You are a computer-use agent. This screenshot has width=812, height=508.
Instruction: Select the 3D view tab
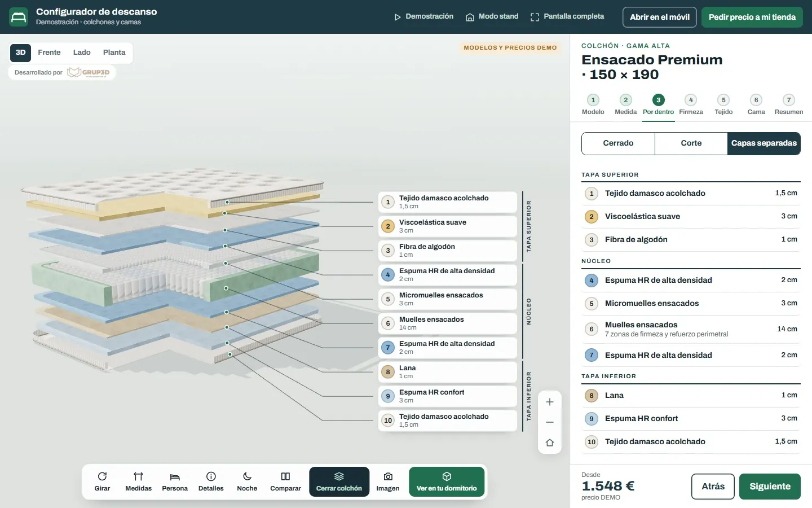coord(20,52)
